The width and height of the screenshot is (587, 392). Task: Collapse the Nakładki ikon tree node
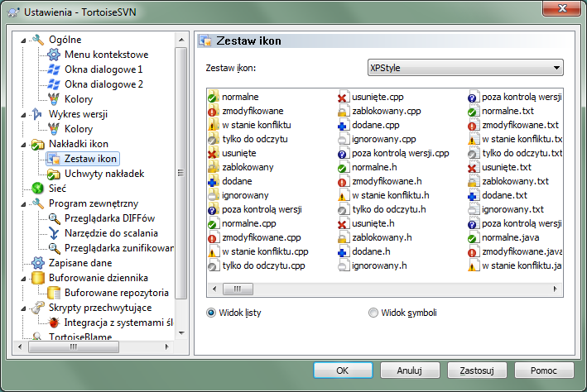pos(23,145)
